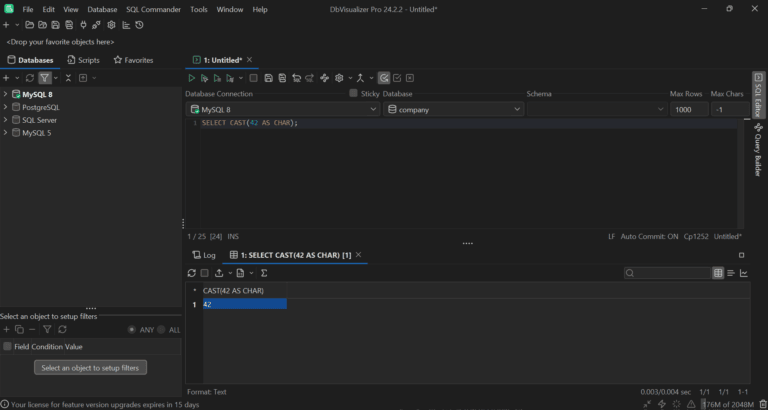Toggle the tree Filter funnel button
Viewport: 768px width, 410px height.
45,78
